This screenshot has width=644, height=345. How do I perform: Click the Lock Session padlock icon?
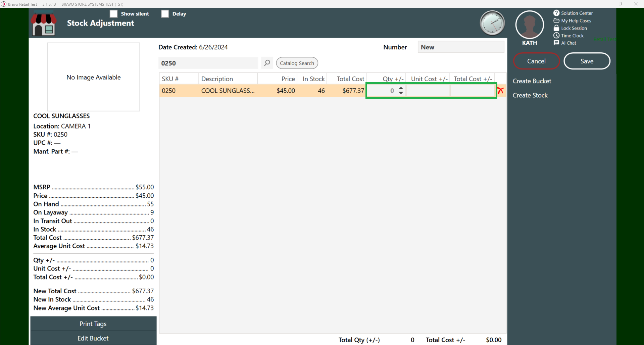pyautogui.click(x=556, y=28)
